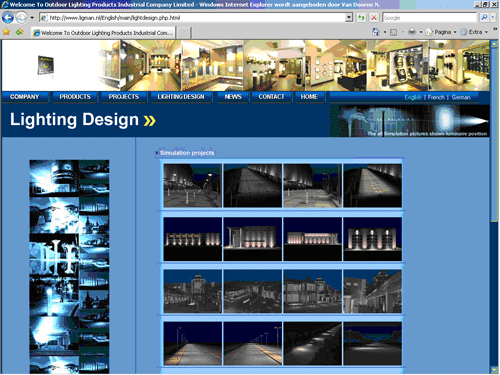Click the red Stop loading icon
The width and height of the screenshot is (500, 375).
pos(374,17)
